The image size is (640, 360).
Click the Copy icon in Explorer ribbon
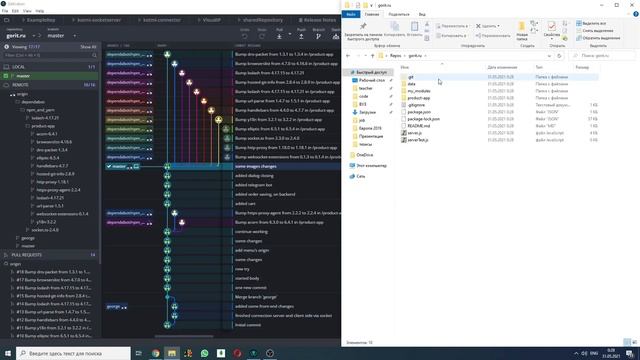(394, 27)
